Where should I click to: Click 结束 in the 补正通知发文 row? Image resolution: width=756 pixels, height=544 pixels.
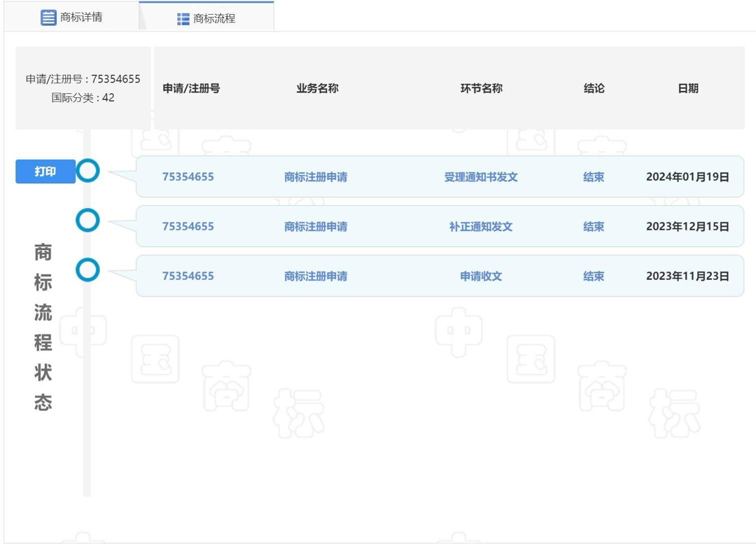point(594,227)
